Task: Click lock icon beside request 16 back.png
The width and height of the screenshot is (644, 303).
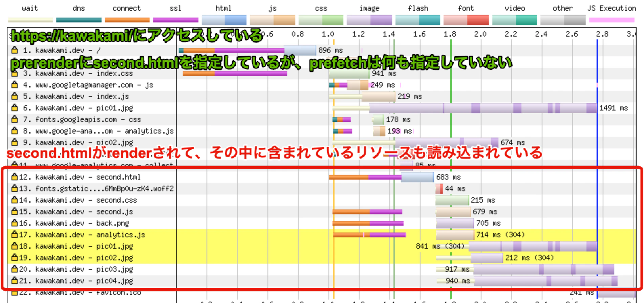Action: coord(15,223)
